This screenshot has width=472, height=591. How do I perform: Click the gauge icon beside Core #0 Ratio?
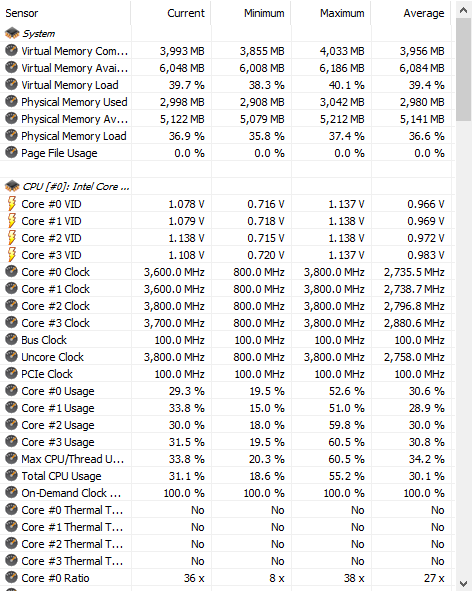click(x=12, y=578)
